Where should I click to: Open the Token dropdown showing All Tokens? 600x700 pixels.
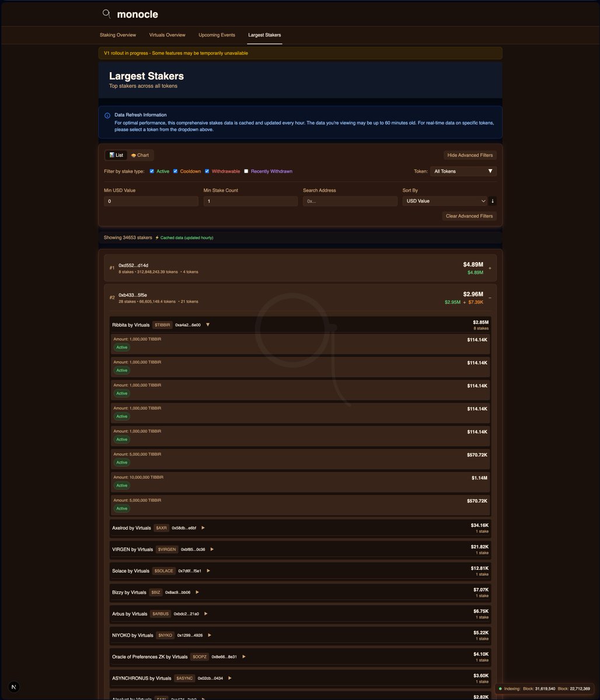(463, 171)
